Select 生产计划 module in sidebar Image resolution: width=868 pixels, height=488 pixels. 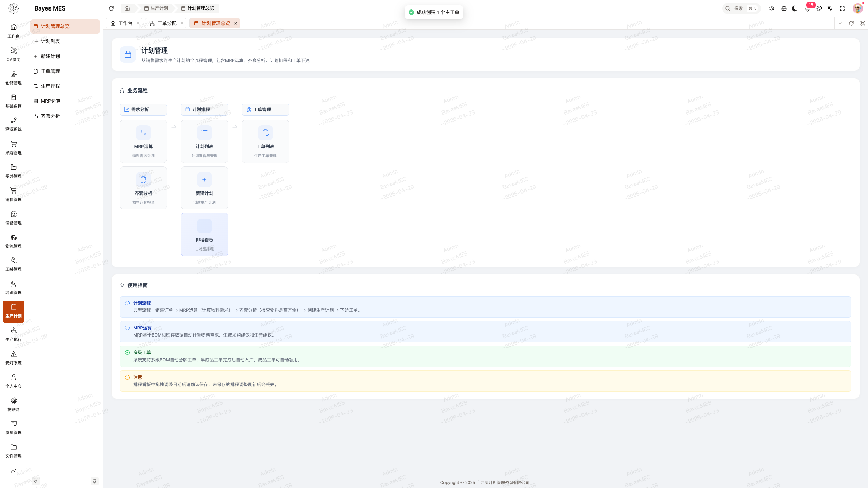[x=14, y=311]
